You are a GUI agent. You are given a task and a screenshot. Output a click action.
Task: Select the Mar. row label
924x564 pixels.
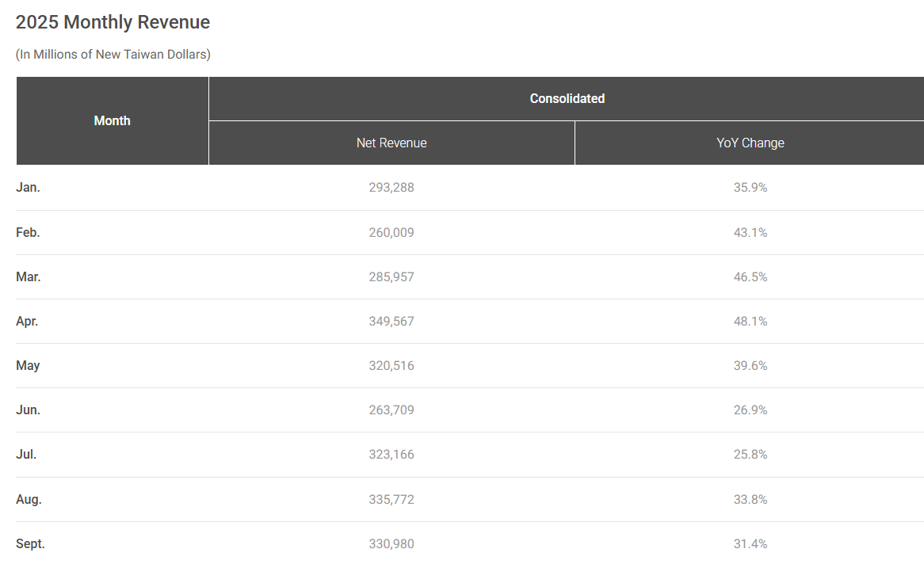[x=29, y=277]
